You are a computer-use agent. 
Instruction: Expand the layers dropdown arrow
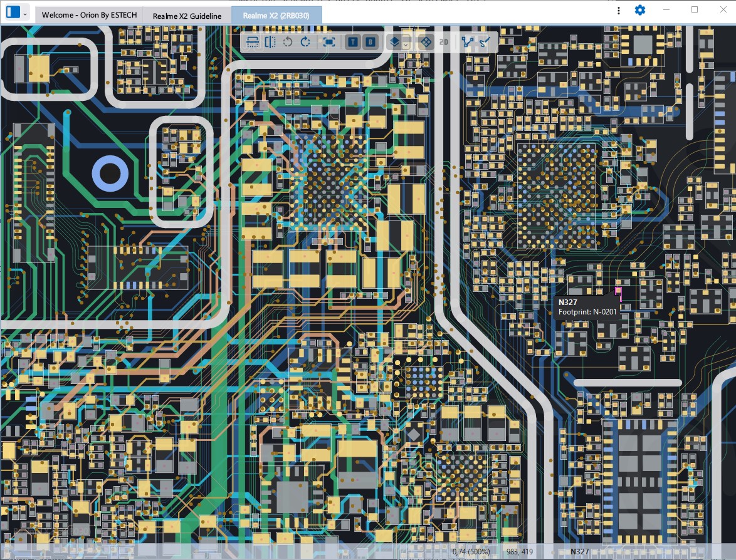406,43
